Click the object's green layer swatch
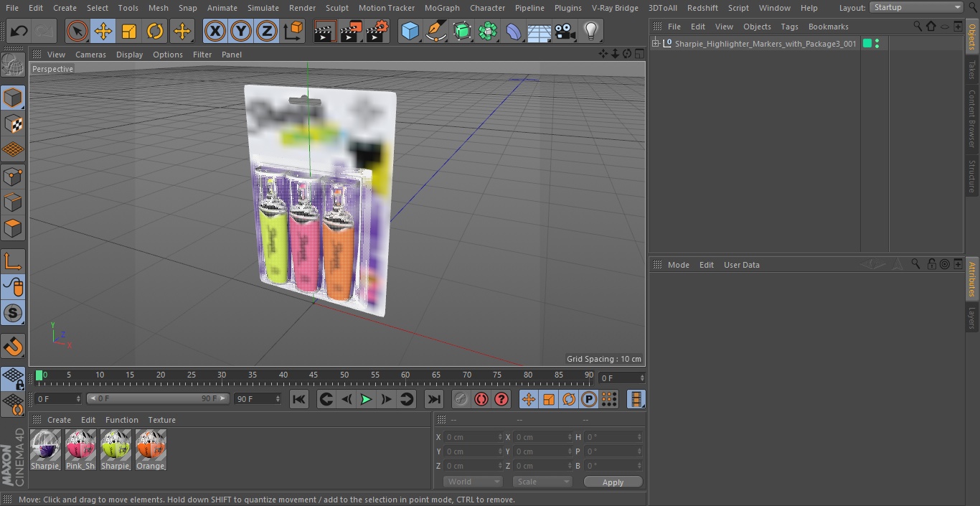Image resolution: width=980 pixels, height=506 pixels. (867, 44)
